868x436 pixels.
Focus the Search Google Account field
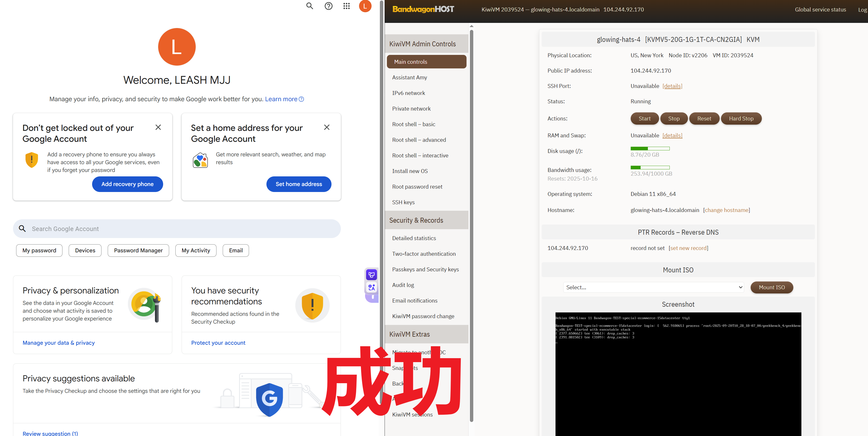coord(177,229)
